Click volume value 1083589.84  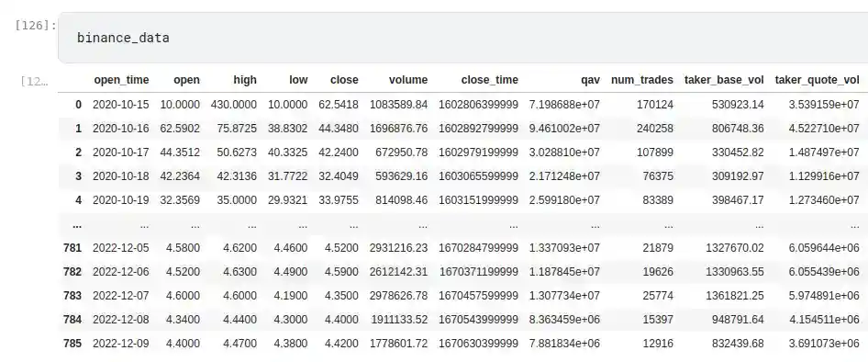coord(398,104)
